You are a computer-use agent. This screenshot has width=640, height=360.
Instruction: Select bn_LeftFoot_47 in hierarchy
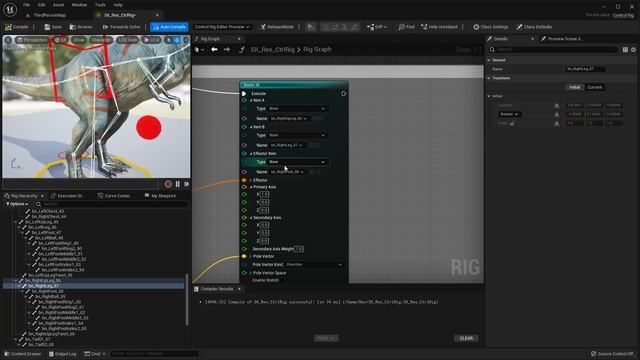tap(47, 233)
